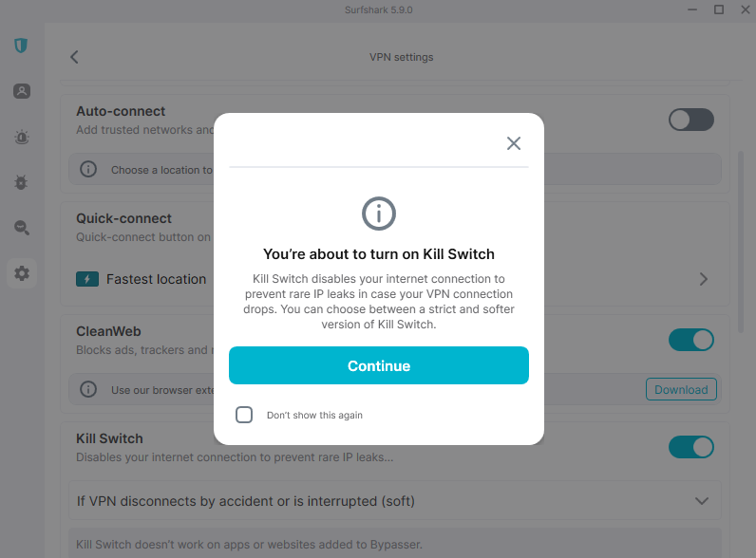Open the VPN shield icon in sidebar

pyautogui.click(x=21, y=46)
